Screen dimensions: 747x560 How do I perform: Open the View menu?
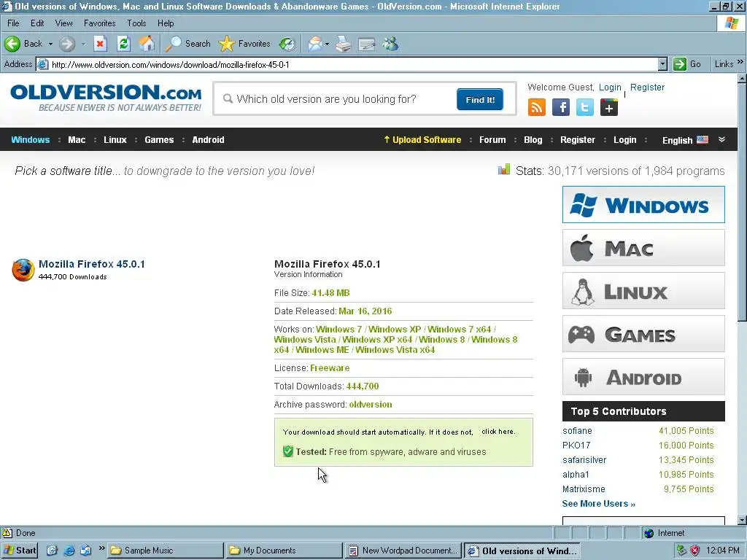pos(64,23)
